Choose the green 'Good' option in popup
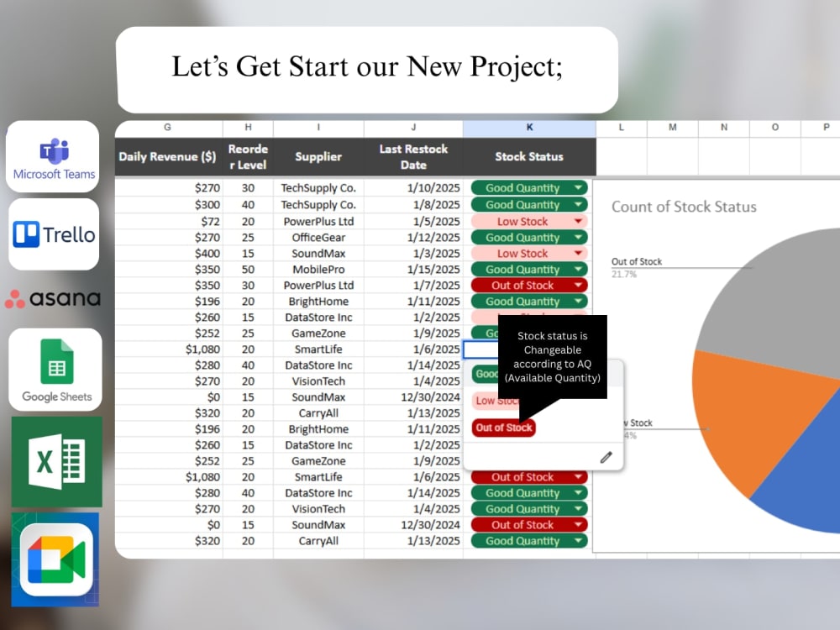Image resolution: width=840 pixels, height=630 pixels. point(486,374)
